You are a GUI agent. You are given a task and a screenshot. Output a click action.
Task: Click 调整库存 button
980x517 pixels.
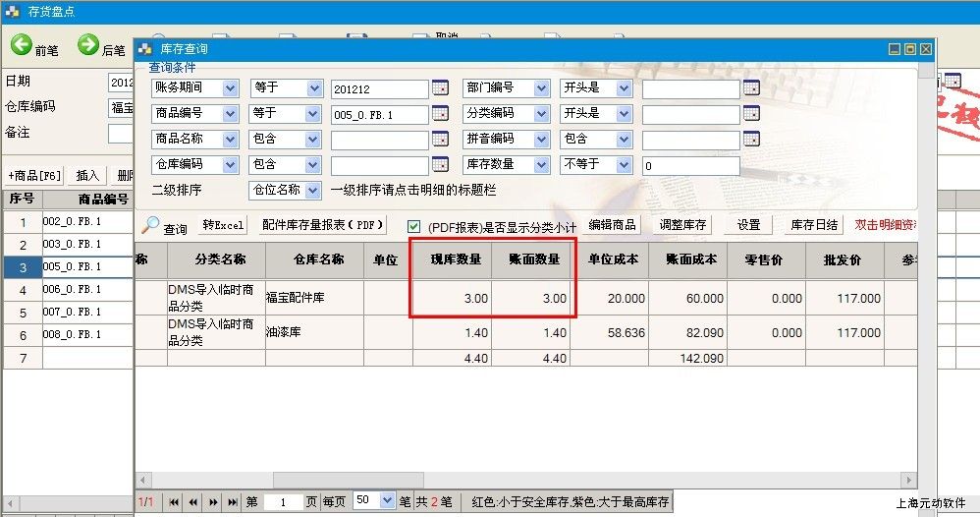click(x=682, y=225)
